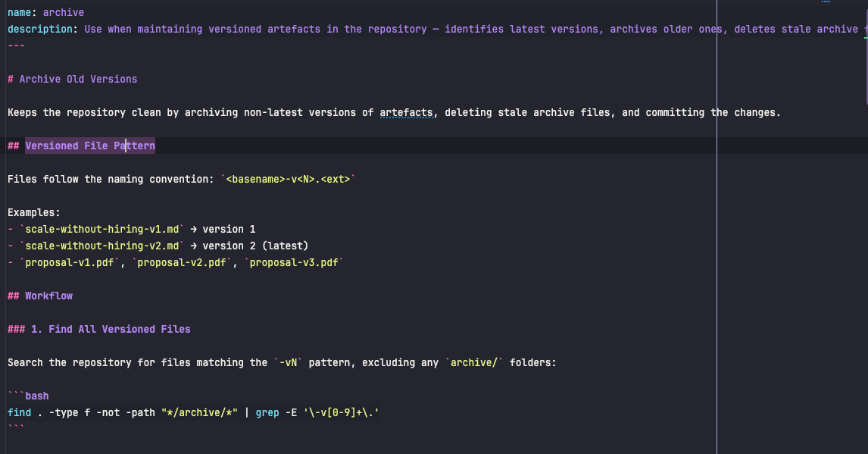
Task: Click the highlighted 'Versioned File Pattern' heading
Action: pyautogui.click(x=89, y=146)
